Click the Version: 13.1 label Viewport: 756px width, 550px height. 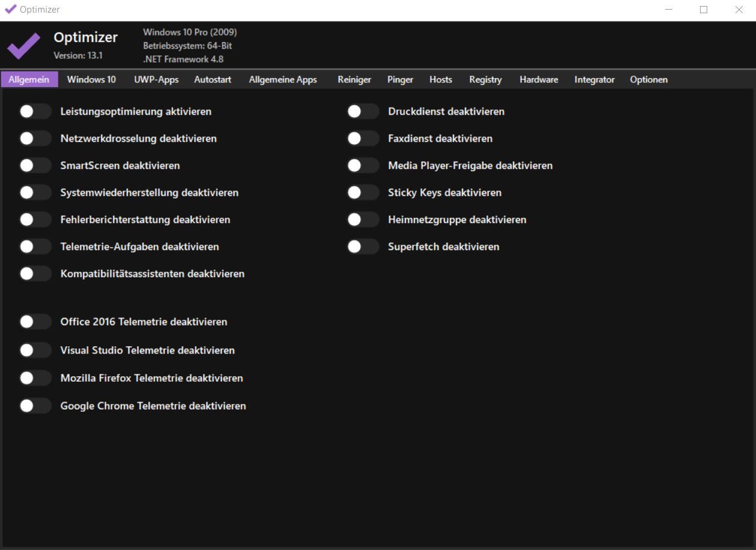click(x=78, y=55)
